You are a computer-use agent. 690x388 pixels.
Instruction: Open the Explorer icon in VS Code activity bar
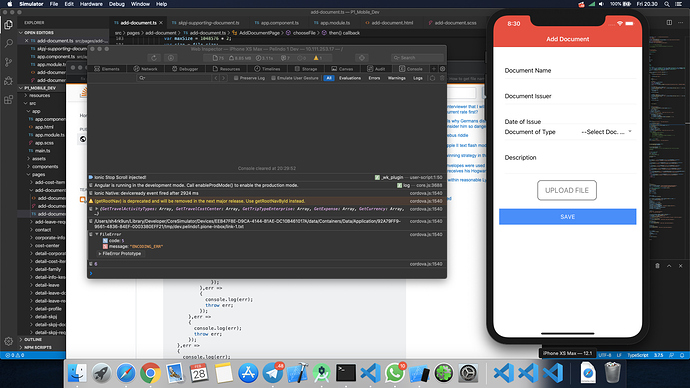coord(8,25)
